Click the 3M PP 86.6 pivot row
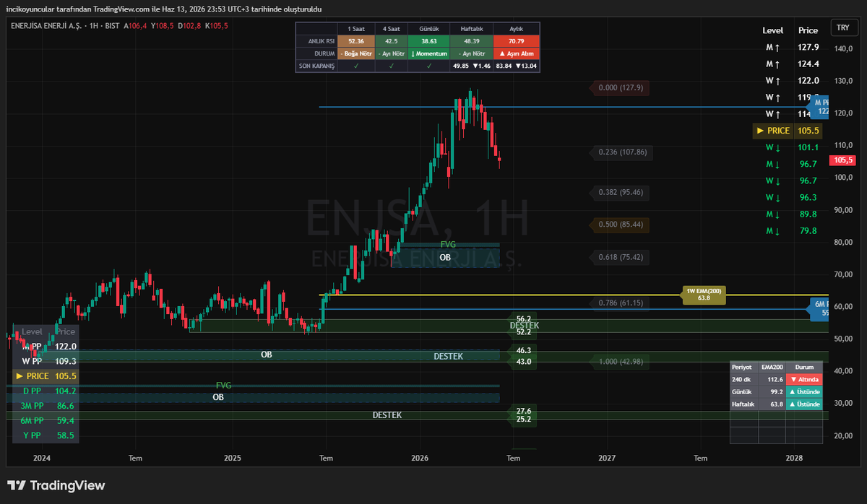Screen dimensions: 867x504 tap(45, 406)
